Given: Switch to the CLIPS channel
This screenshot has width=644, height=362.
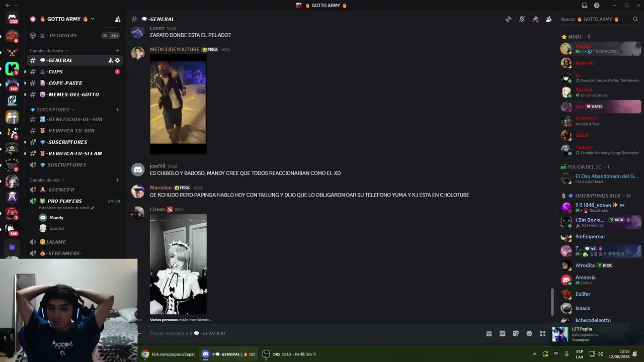Looking at the screenshot, I should tap(74, 72).
